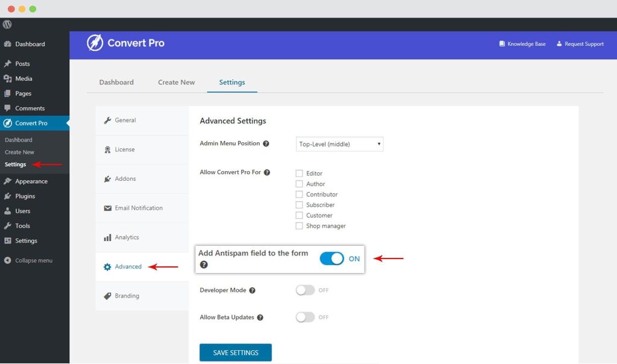617x364 pixels.
Task: Select the Settings tab in Convert Pro
Action: click(232, 82)
